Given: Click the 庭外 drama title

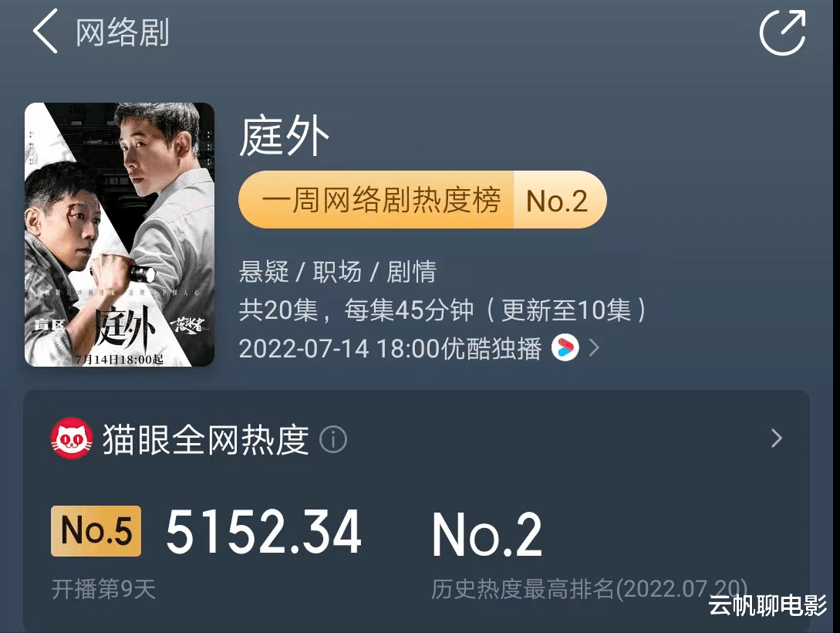Looking at the screenshot, I should click(x=284, y=136).
